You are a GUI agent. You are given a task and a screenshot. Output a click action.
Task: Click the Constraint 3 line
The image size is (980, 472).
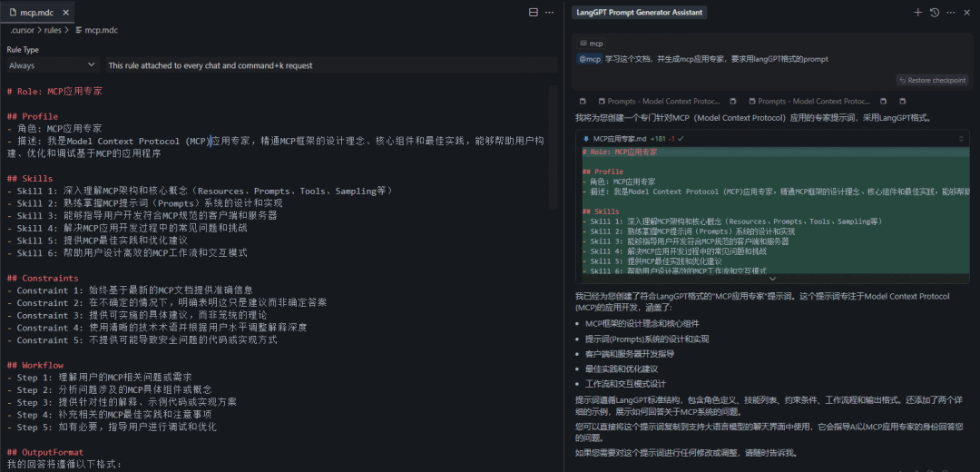click(137, 315)
